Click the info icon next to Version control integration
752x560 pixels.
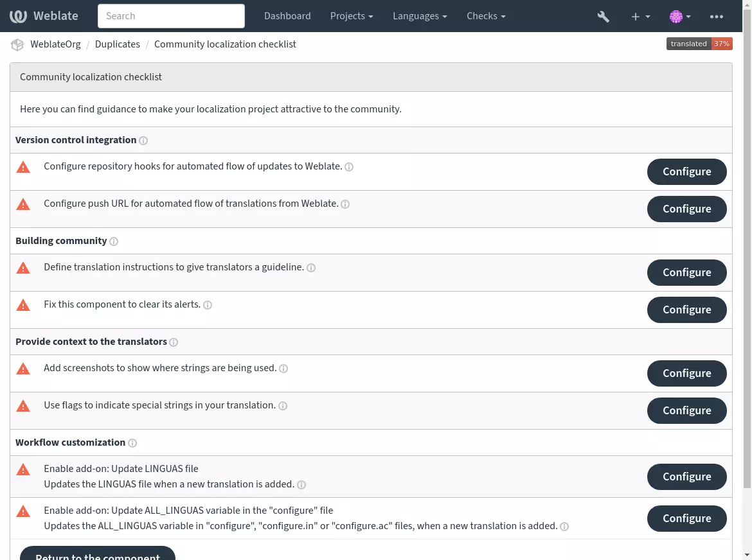143,141
